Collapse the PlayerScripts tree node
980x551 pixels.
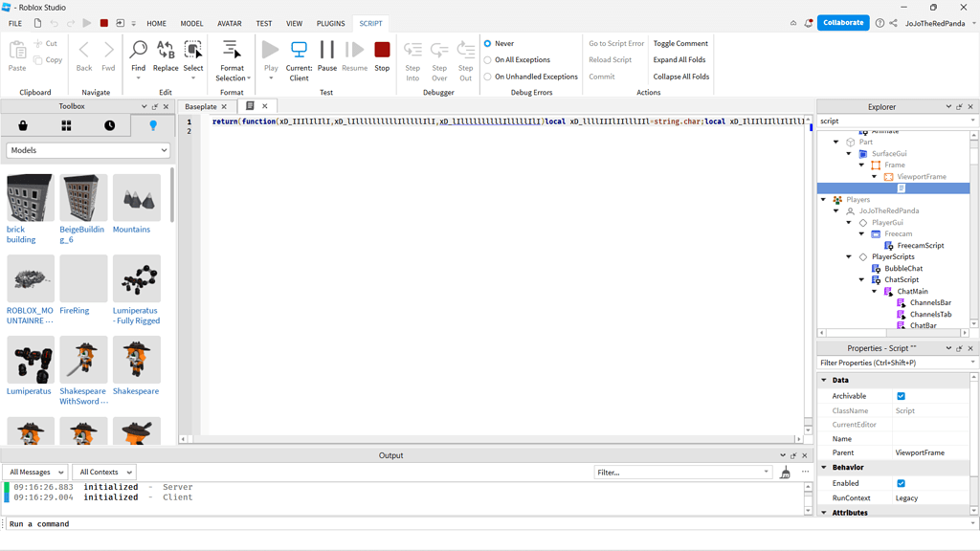tap(849, 256)
